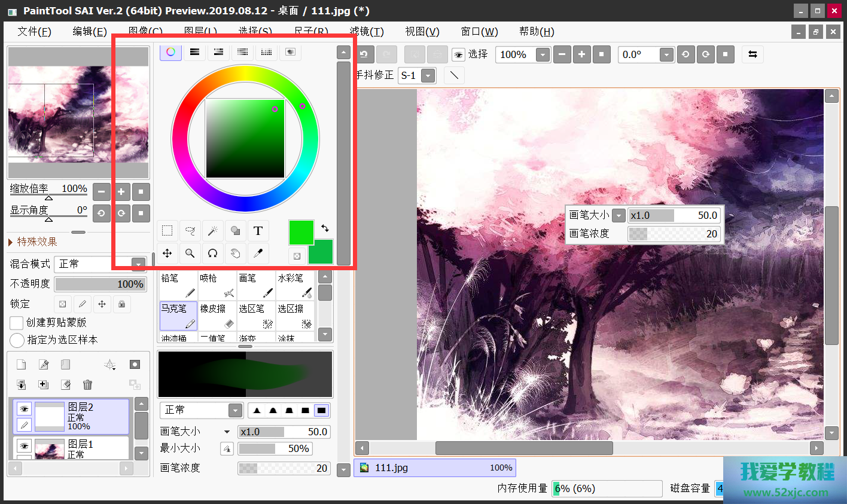Select the 水彩笔 watercolor brush
The image size is (847, 504).
point(294,285)
